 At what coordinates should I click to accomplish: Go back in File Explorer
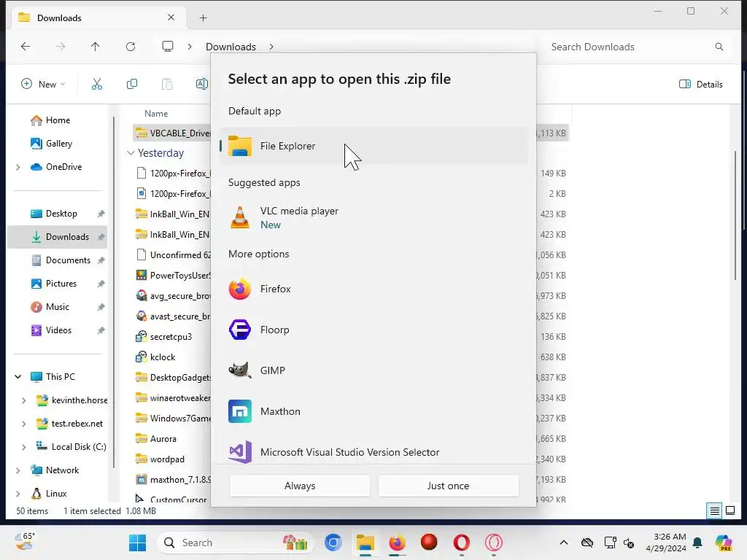tap(26, 46)
